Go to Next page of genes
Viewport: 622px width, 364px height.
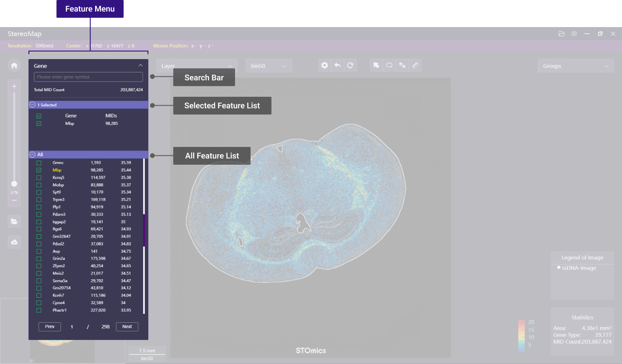[127, 327]
